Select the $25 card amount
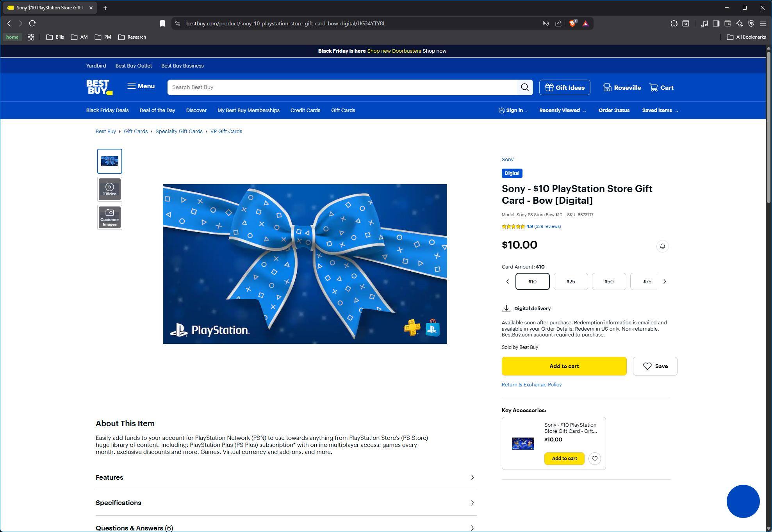The image size is (772, 532). click(x=571, y=281)
